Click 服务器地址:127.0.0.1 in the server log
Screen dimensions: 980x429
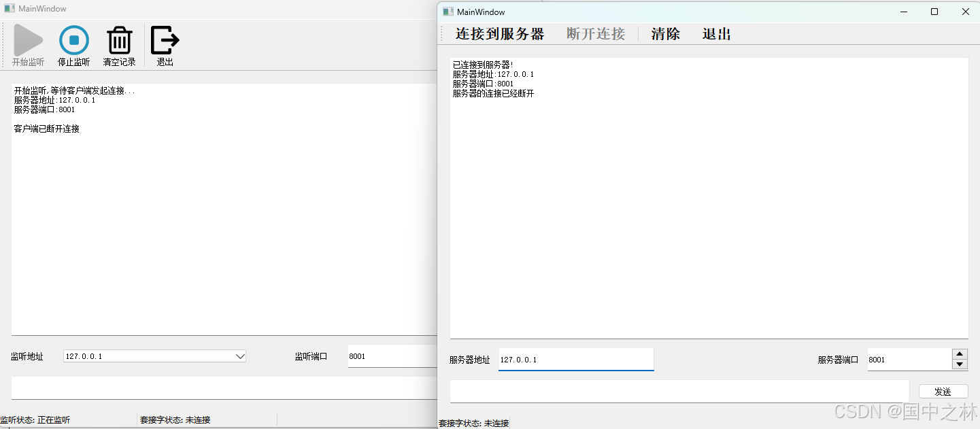pyautogui.click(x=54, y=100)
